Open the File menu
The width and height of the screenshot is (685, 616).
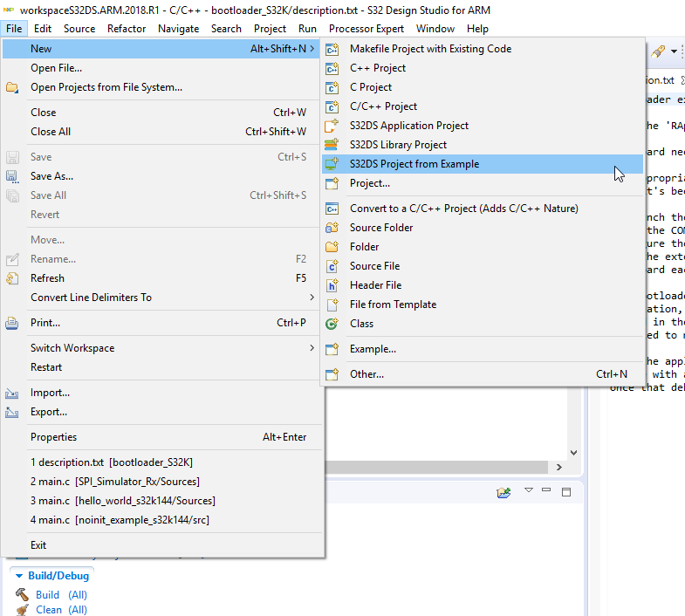[14, 29]
